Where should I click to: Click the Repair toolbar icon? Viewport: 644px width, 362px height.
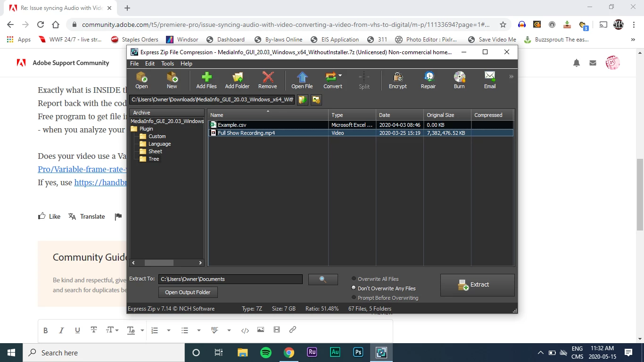pyautogui.click(x=428, y=80)
